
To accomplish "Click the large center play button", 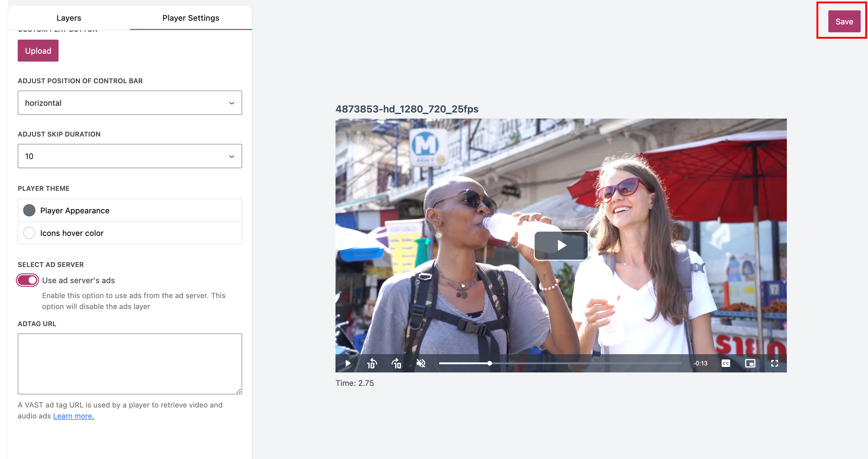I will 561,245.
